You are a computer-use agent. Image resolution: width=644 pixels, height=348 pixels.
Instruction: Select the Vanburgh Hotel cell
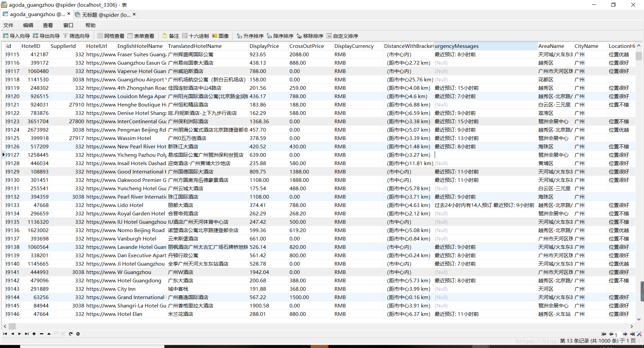142,238
